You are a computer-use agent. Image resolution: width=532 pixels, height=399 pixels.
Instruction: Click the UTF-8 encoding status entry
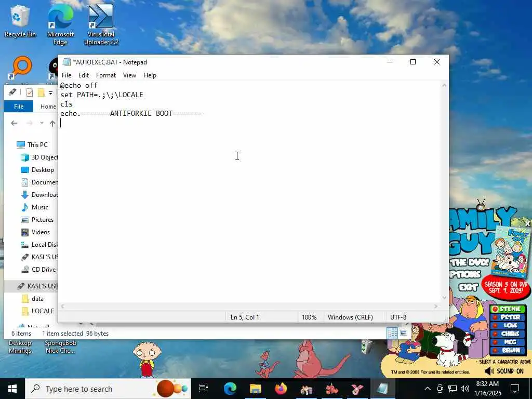click(398, 317)
